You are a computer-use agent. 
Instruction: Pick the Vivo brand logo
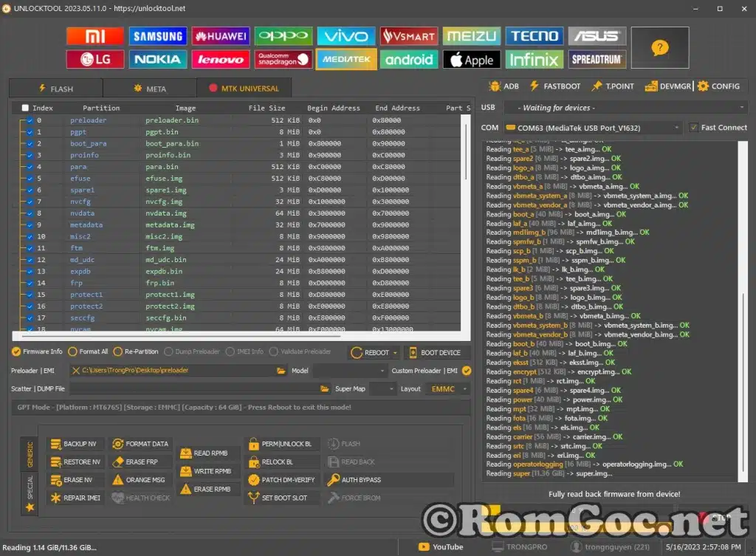pos(346,36)
